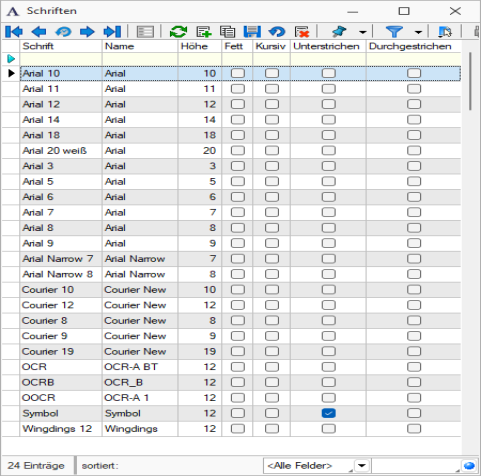481x476 pixels.
Task: Open the Alle Felder dropdown
Action: (x=362, y=465)
